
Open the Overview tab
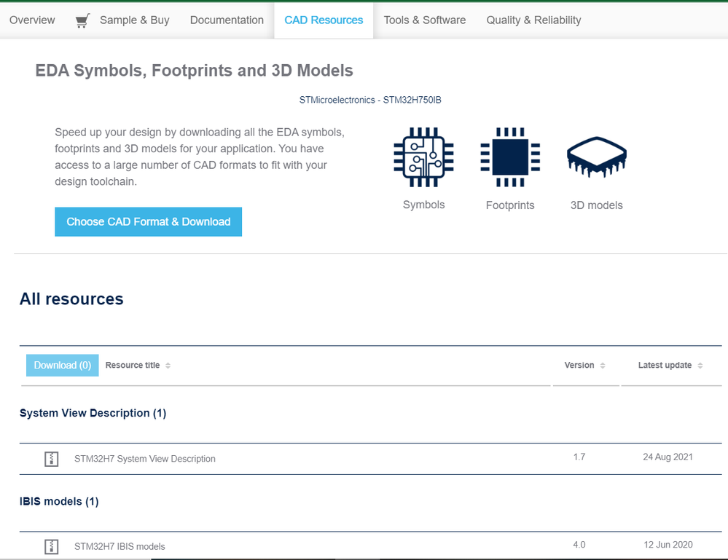coord(32,20)
